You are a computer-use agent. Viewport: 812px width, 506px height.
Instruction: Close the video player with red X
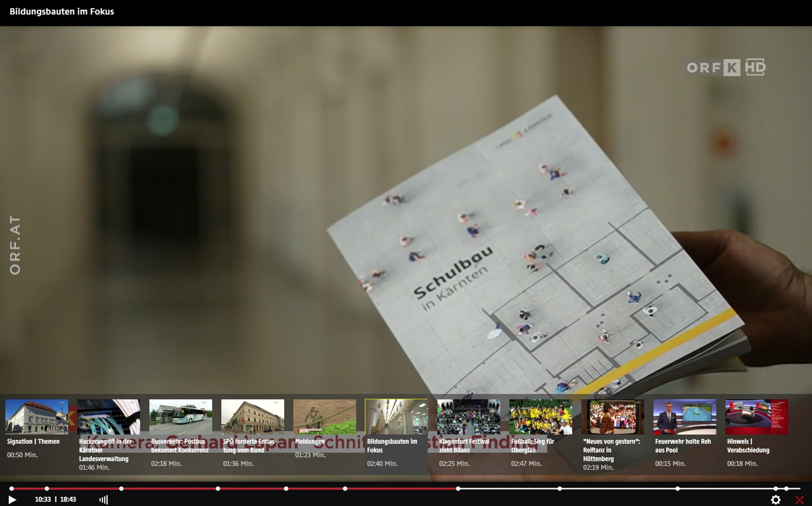pos(799,500)
